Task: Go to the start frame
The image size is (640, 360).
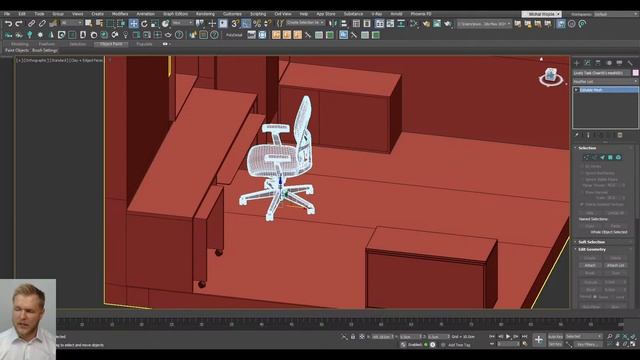Action: point(492,337)
